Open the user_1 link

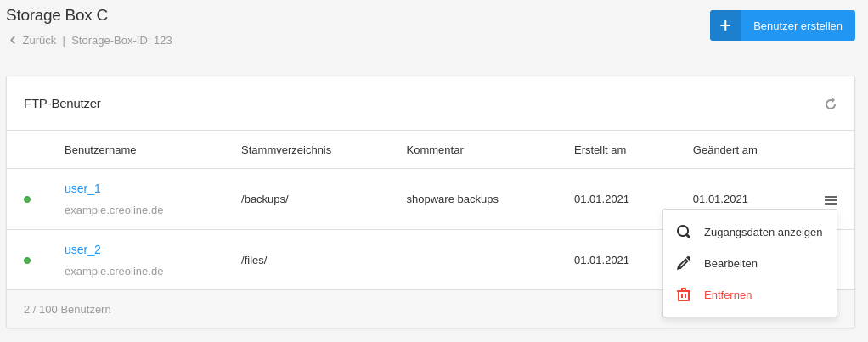82,188
